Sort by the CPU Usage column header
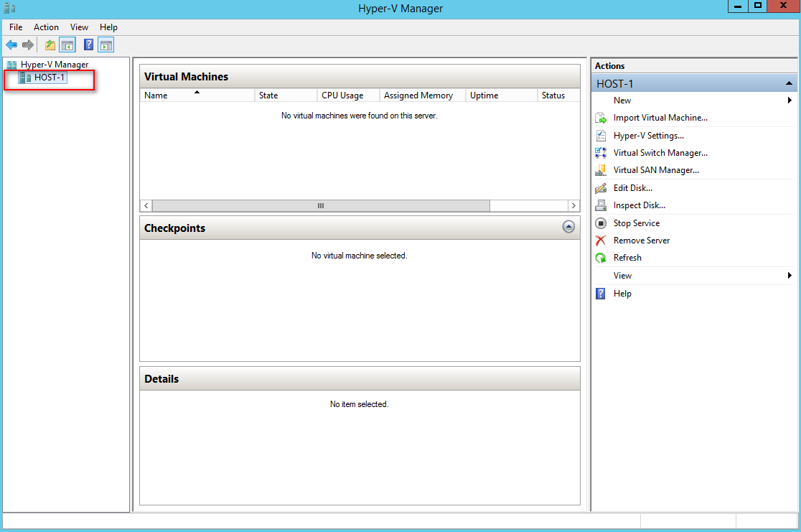The height and width of the screenshot is (532, 801). tap(348, 95)
